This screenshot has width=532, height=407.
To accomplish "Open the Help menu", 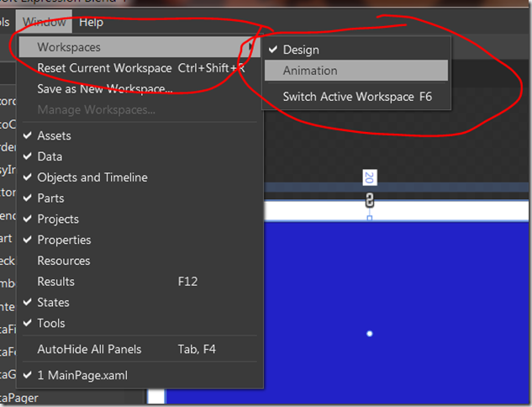I will click(x=91, y=22).
